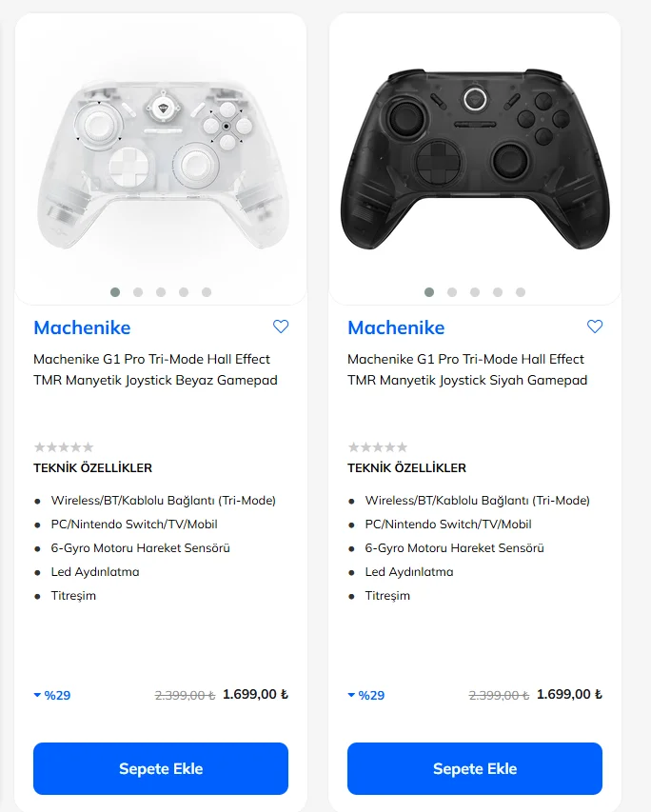Open Machenike brand link on black gamepad card
Image resolution: width=651 pixels, height=812 pixels.
396,327
